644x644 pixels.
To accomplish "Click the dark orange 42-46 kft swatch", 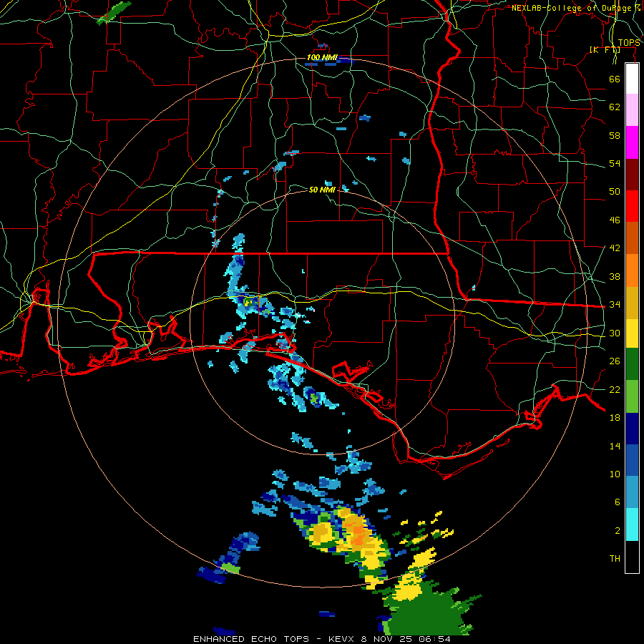I will click(632, 238).
